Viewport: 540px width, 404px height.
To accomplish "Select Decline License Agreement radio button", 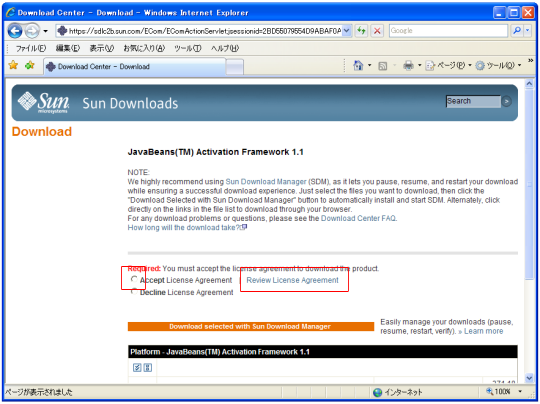I will tap(134, 292).
